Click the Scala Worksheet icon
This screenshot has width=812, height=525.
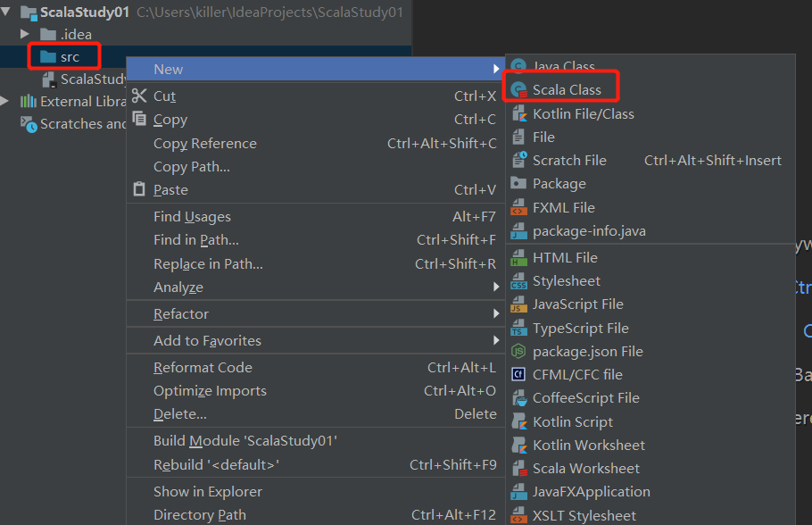[x=519, y=468]
